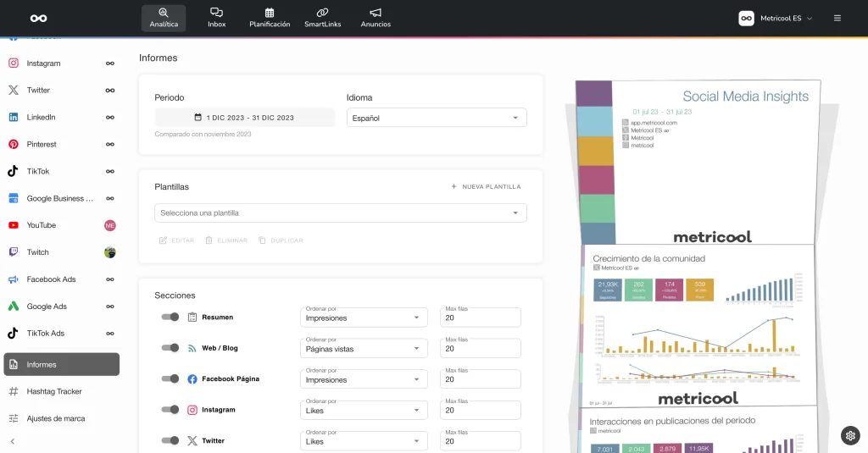Click the Metricool infinity logo in header
This screenshot has width=868, height=453.
click(38, 19)
